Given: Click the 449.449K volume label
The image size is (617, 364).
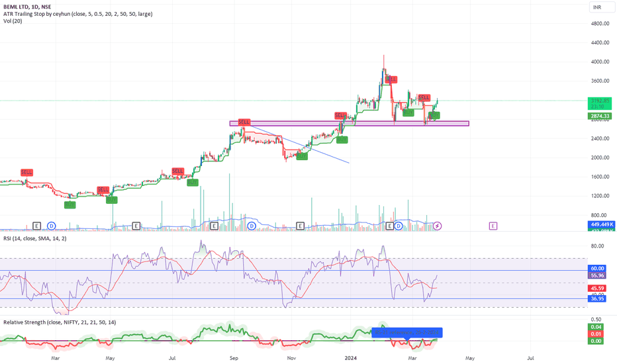Looking at the screenshot, I should 600,224.
